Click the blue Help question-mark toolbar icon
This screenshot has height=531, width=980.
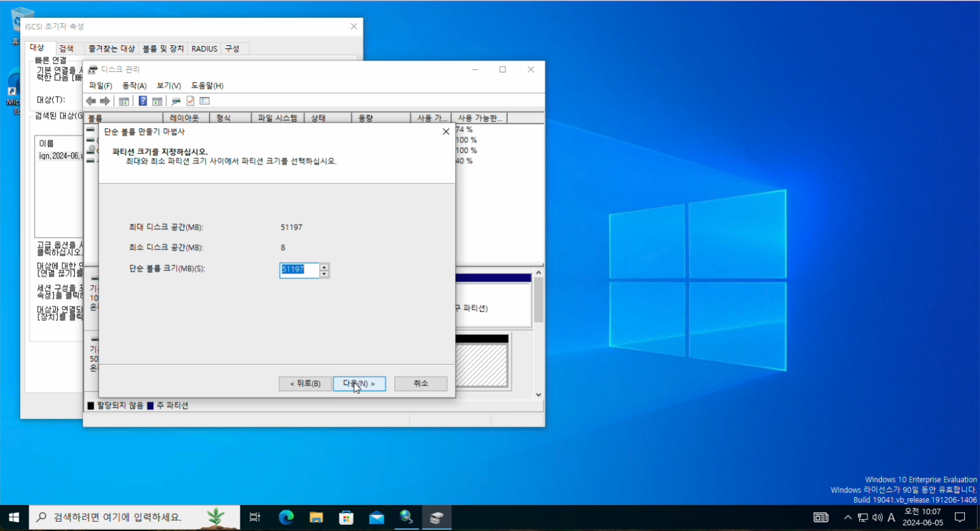tap(143, 101)
